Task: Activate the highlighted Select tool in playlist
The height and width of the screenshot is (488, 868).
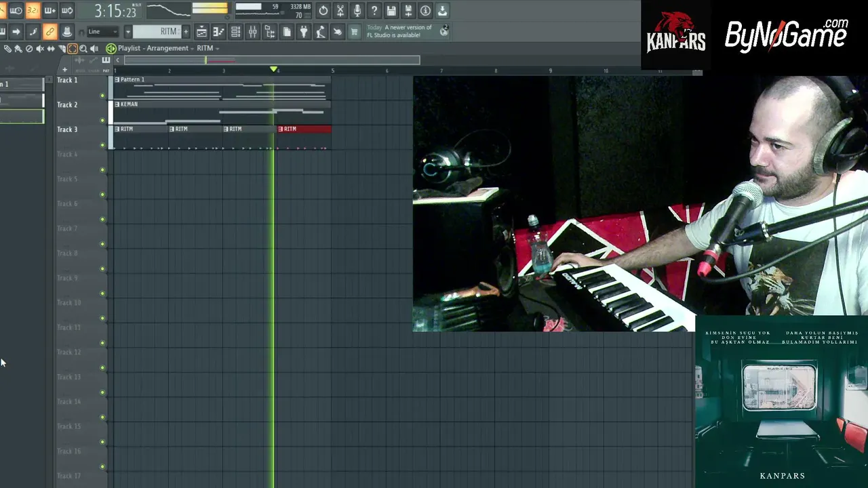Action: 73,49
